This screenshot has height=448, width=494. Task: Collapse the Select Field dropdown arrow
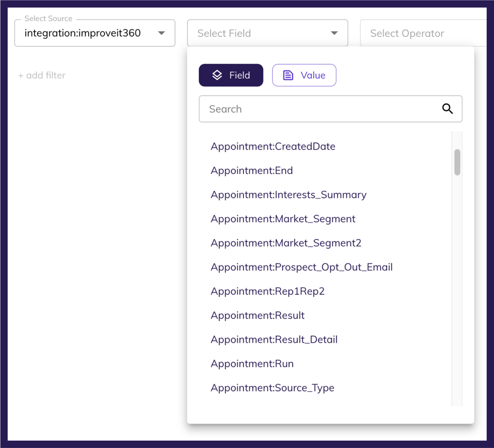click(x=334, y=33)
